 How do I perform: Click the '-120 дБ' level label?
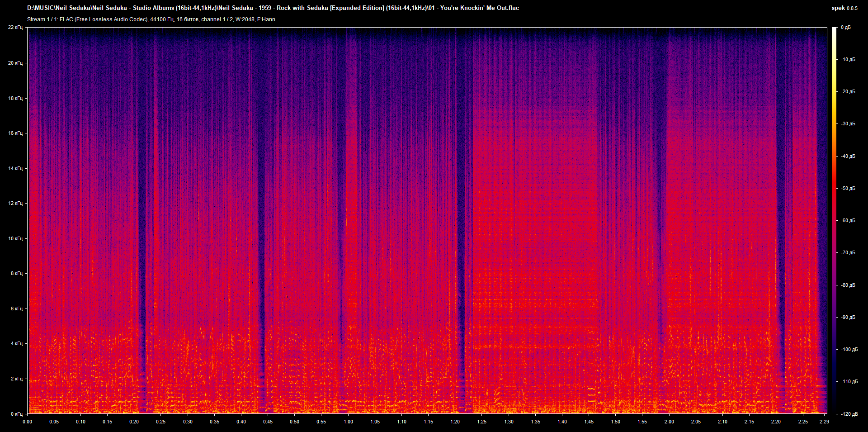849,414
